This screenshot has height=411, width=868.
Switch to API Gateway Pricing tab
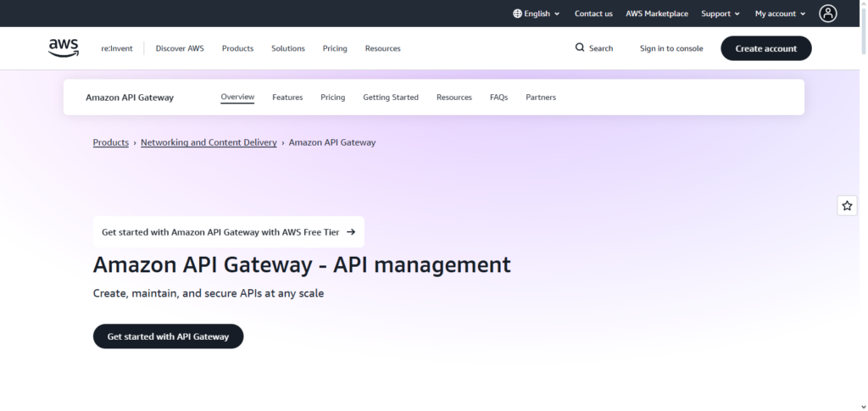pos(332,97)
